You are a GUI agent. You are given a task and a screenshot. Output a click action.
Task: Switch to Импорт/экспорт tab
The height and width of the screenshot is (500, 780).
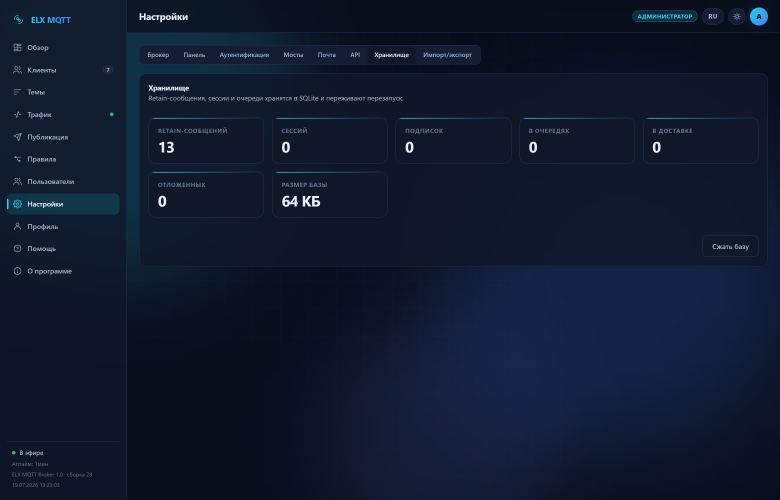pyautogui.click(x=447, y=55)
